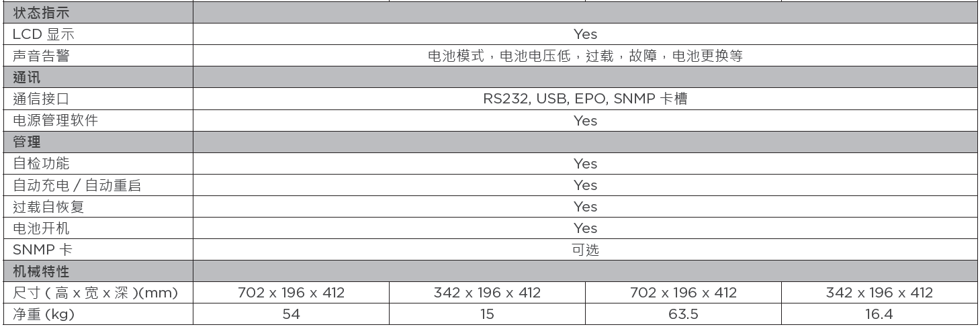Click the 管理 section header
This screenshot has width=980, height=329.
coord(27,142)
